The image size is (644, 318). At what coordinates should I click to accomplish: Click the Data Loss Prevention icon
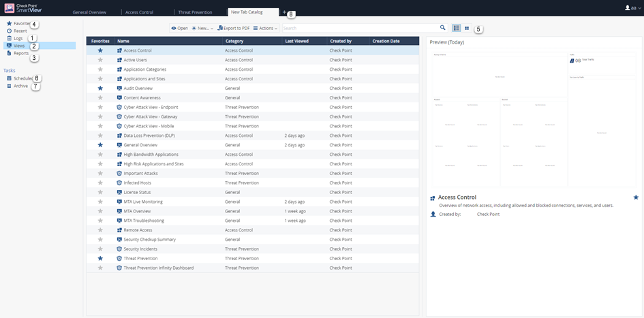coord(119,136)
